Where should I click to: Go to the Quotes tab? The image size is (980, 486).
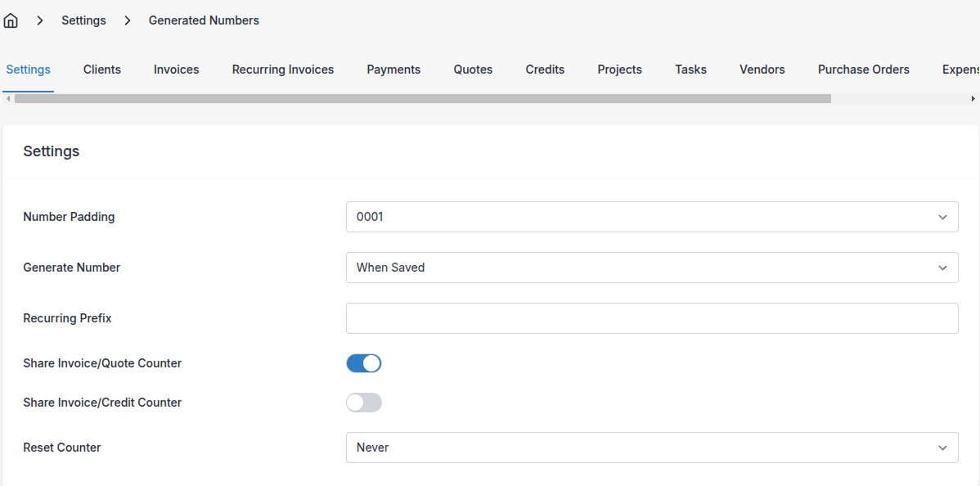click(x=473, y=70)
